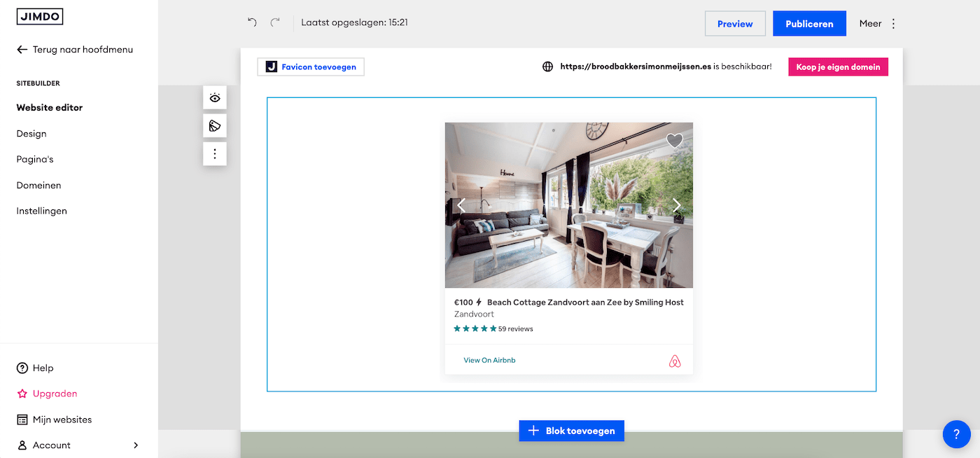The width and height of the screenshot is (980, 458).
Task: Open the Meer dropdown label
Action: tap(870, 24)
